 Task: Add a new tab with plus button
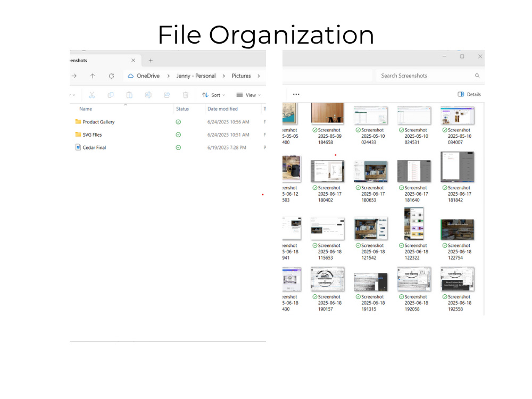tap(151, 61)
